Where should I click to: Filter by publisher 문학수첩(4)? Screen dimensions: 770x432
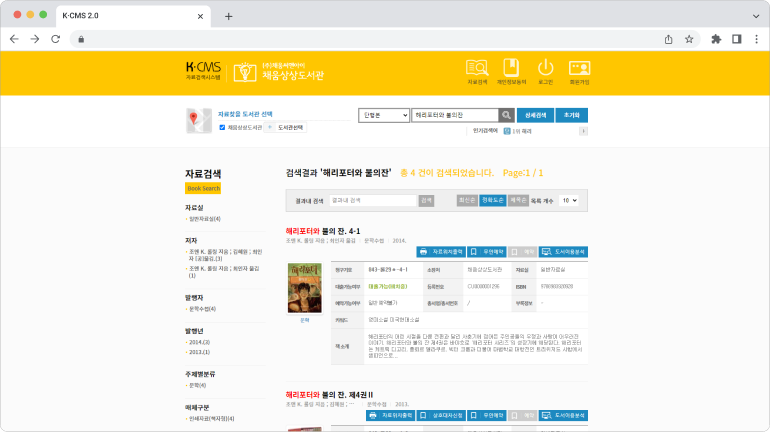coord(202,309)
